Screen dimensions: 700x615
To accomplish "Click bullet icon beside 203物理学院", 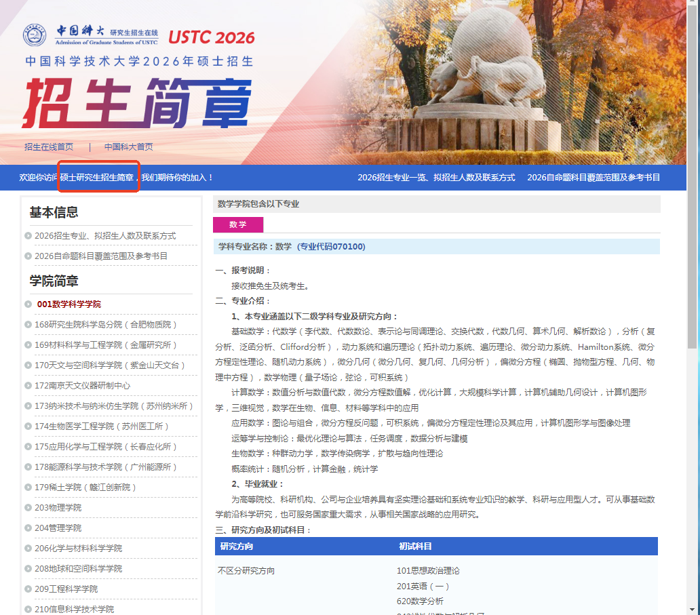I will tap(28, 508).
